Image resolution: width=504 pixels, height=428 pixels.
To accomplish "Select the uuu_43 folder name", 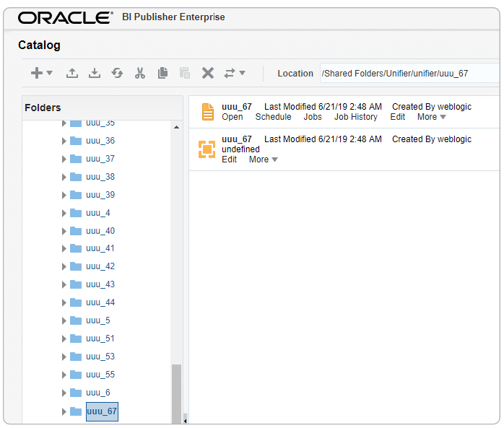I will [100, 284].
